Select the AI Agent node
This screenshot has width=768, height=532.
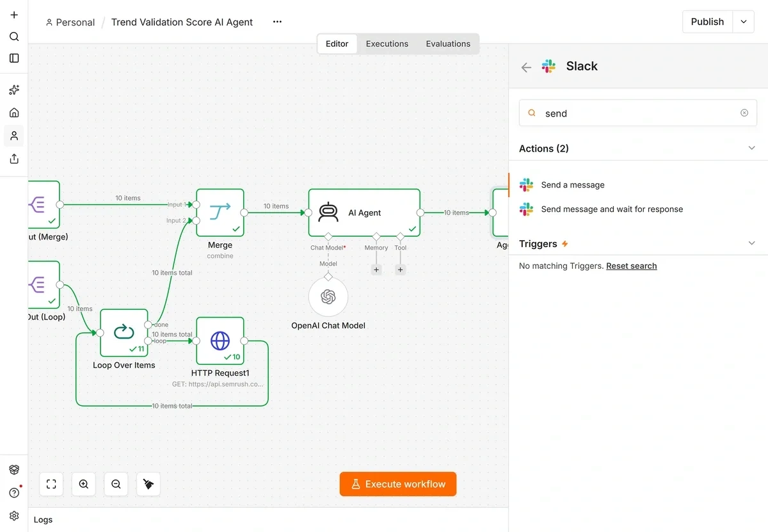[364, 213]
